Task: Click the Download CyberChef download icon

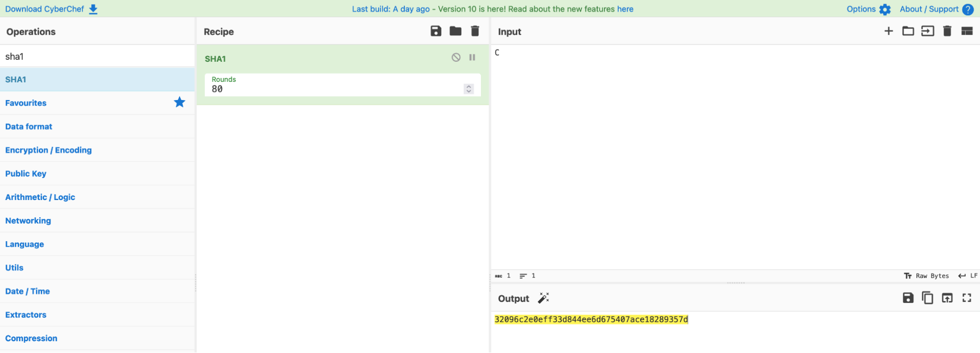Action: click(93, 9)
